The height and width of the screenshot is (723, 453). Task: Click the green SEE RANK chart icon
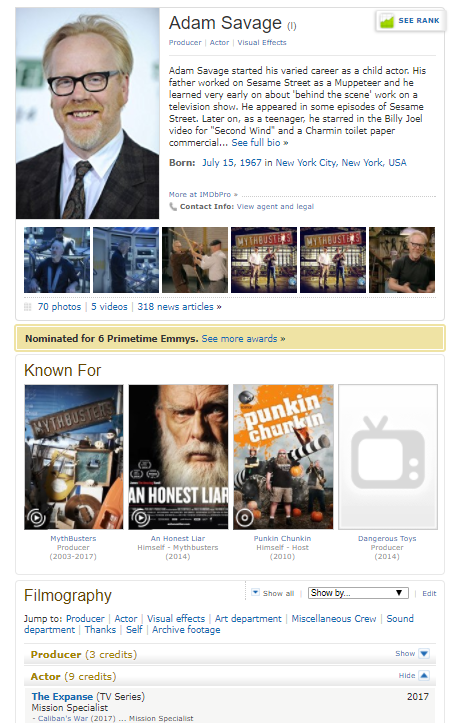387,21
